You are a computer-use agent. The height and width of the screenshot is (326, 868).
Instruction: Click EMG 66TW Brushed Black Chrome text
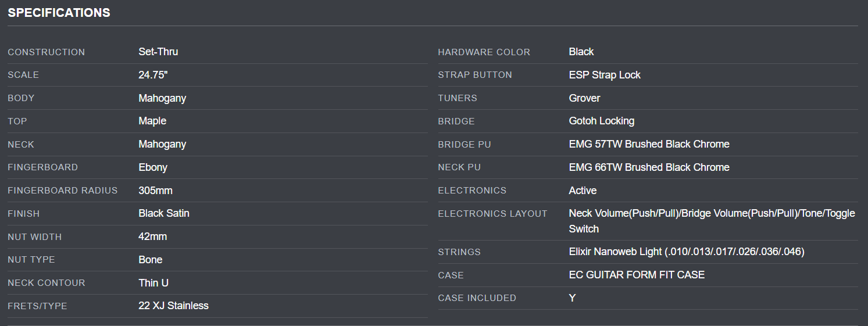[649, 167]
